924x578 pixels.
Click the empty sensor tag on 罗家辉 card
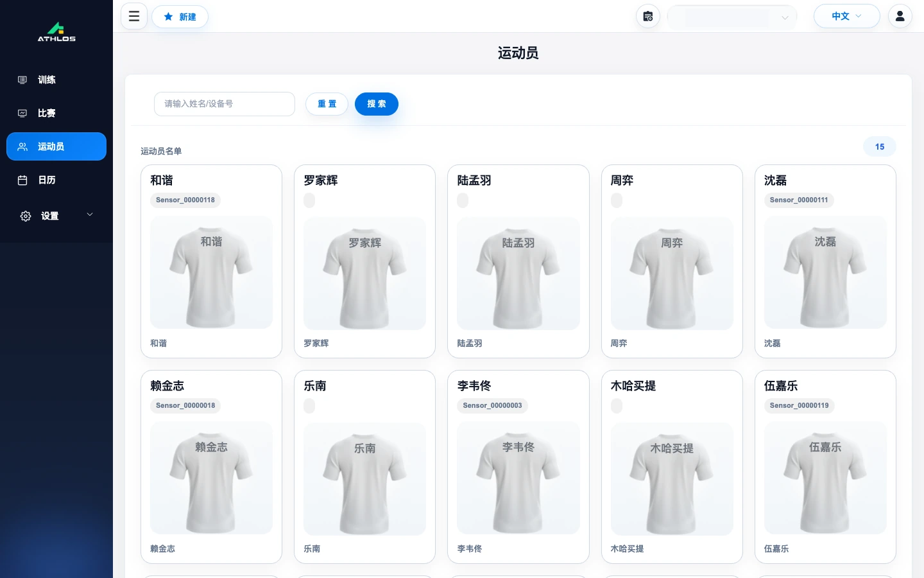tap(309, 200)
